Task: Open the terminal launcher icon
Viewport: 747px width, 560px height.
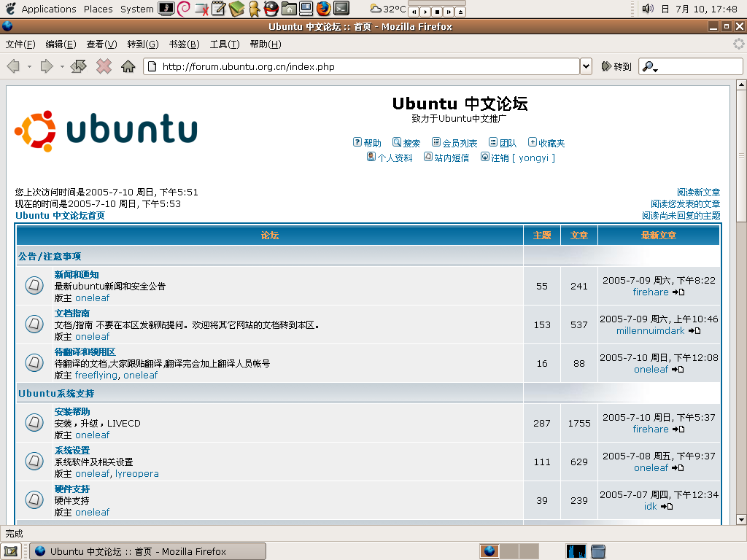Action: [341, 8]
